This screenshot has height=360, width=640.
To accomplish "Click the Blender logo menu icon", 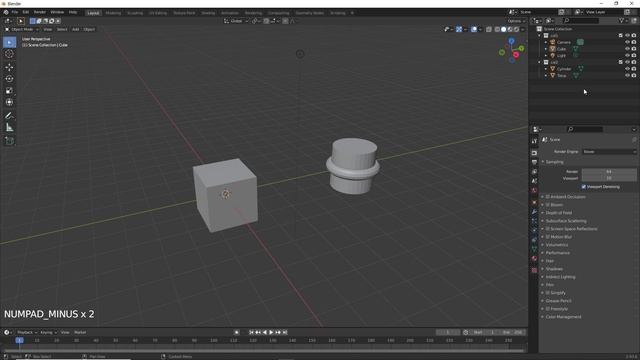I will pyautogui.click(x=6, y=12).
